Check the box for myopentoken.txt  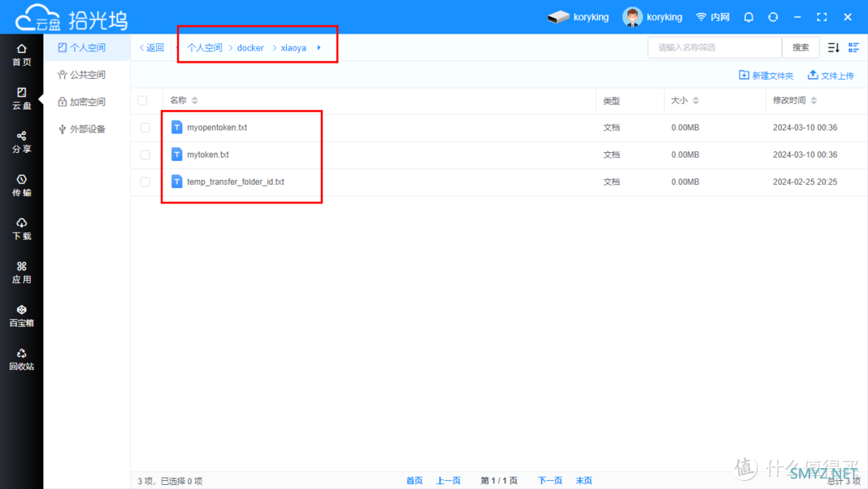click(145, 127)
